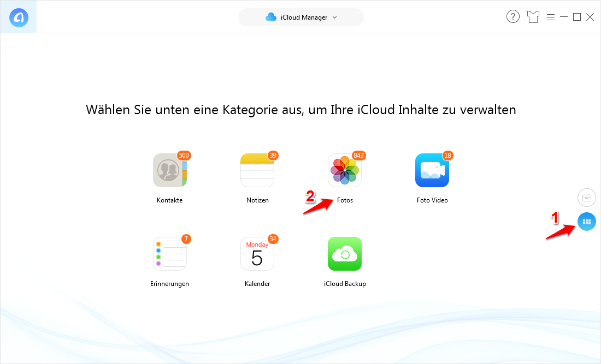Viewport: 601px width, 364px height.
Task: Open the shirt skin theme icon
Action: point(533,17)
